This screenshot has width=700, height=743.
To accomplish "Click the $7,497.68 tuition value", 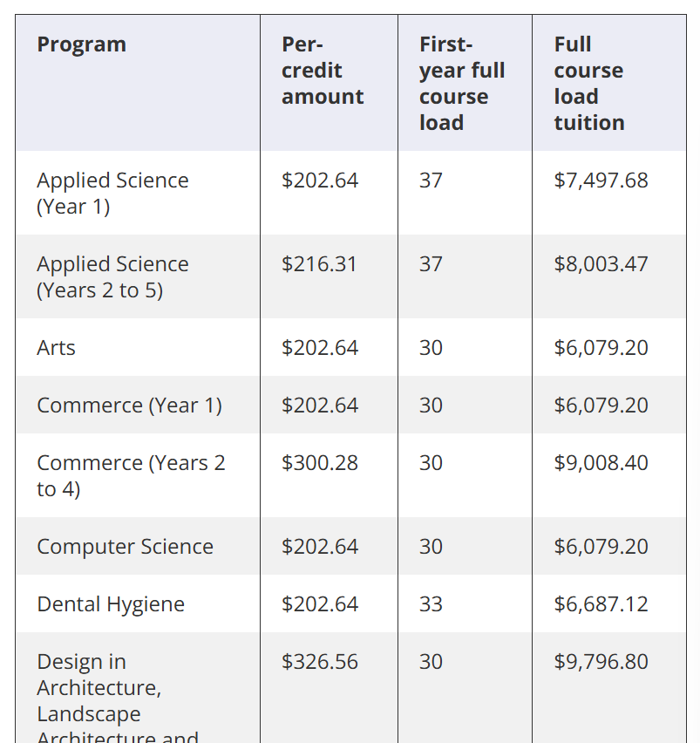I will click(x=601, y=181).
